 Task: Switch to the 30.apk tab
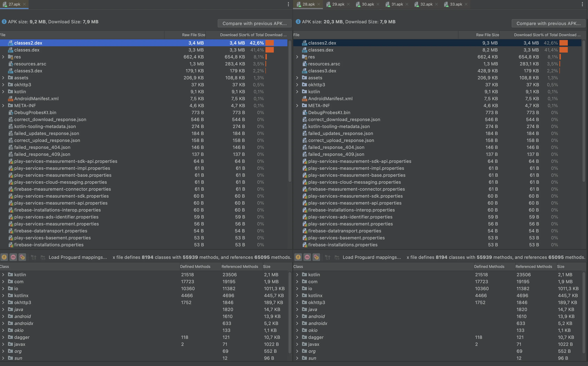click(367, 4)
